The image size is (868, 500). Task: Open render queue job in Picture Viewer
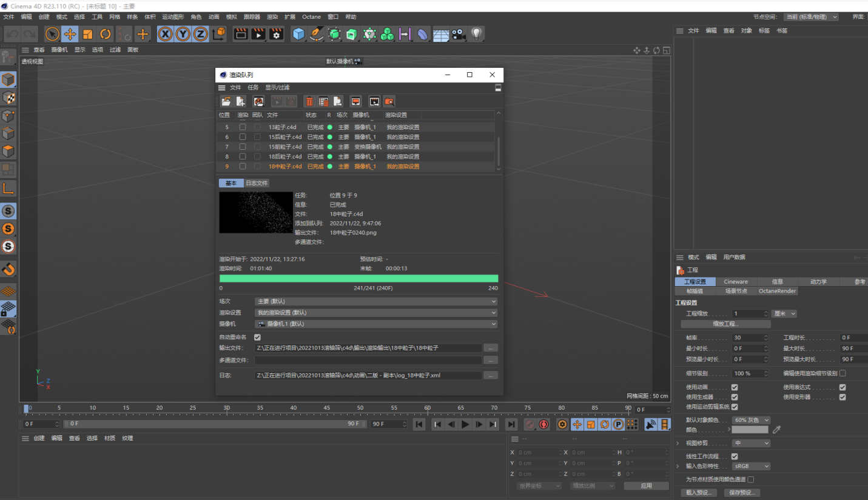click(374, 101)
